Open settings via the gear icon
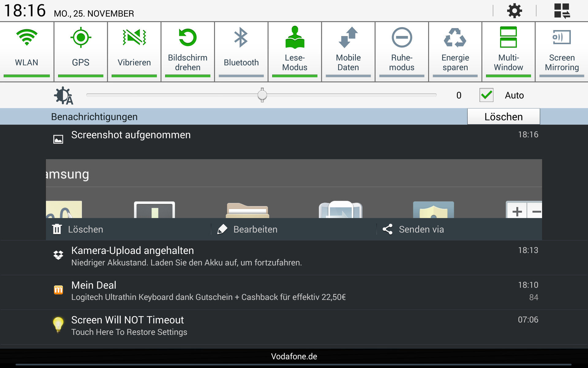This screenshot has width=588, height=368. [514, 11]
